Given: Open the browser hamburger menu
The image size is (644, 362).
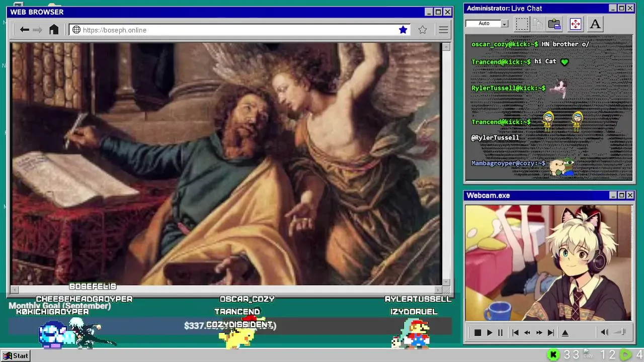Looking at the screenshot, I should click(x=443, y=30).
